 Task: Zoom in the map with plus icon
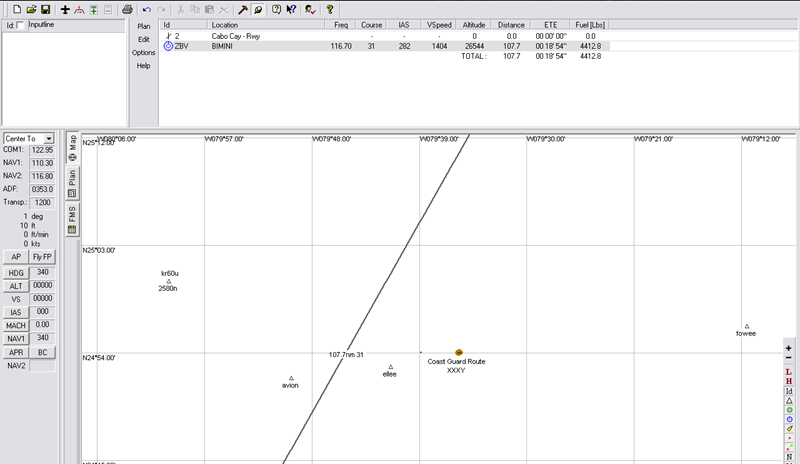tap(789, 346)
